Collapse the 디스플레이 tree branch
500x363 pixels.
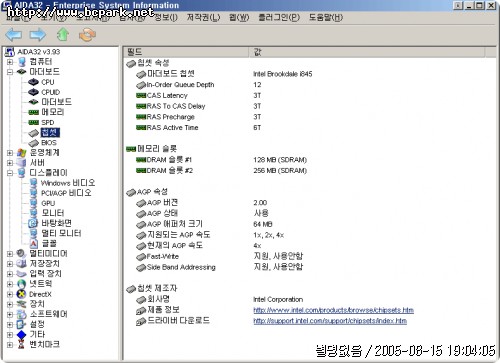[10, 173]
